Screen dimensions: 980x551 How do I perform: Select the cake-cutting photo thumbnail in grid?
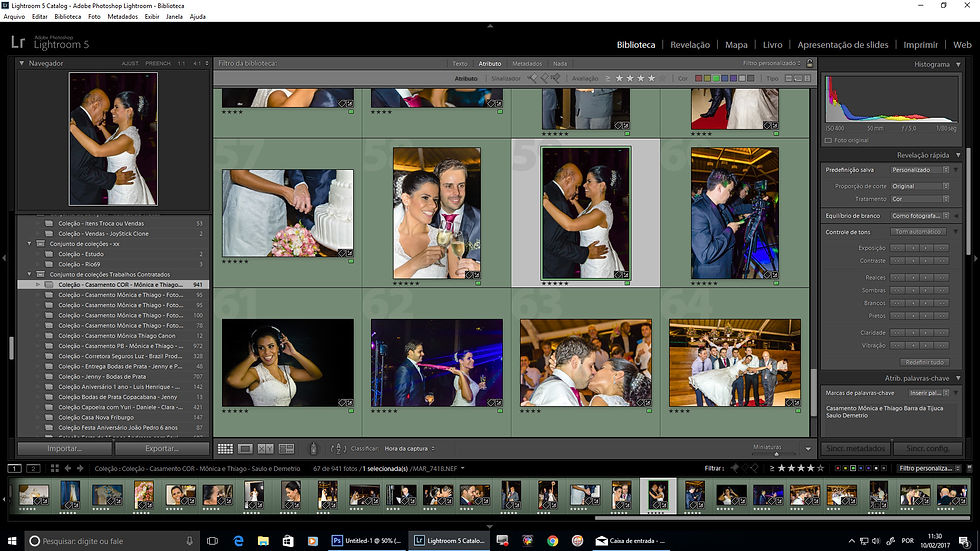tap(288, 213)
